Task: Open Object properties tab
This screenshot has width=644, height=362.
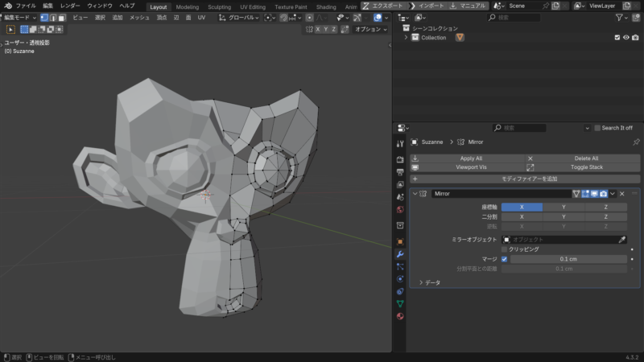Action: coord(400,242)
